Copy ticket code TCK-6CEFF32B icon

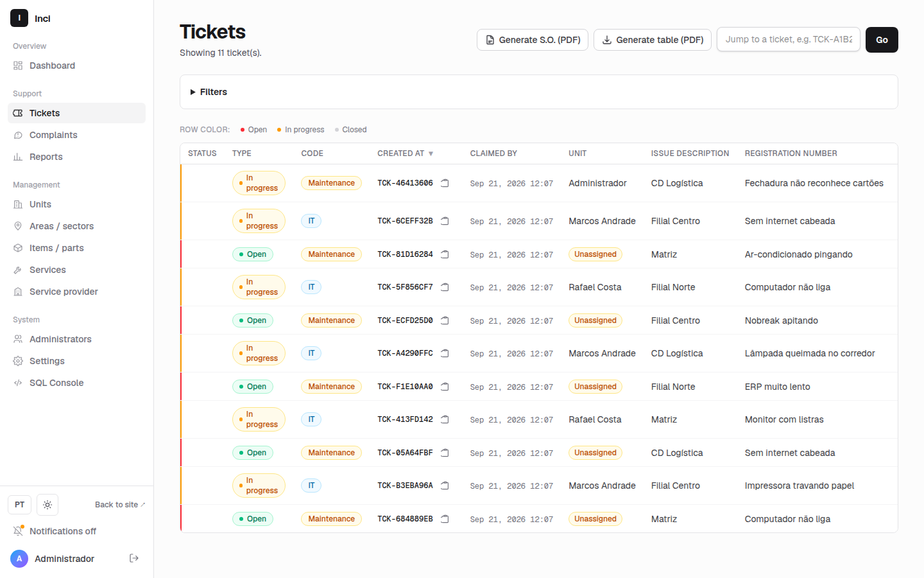click(445, 221)
